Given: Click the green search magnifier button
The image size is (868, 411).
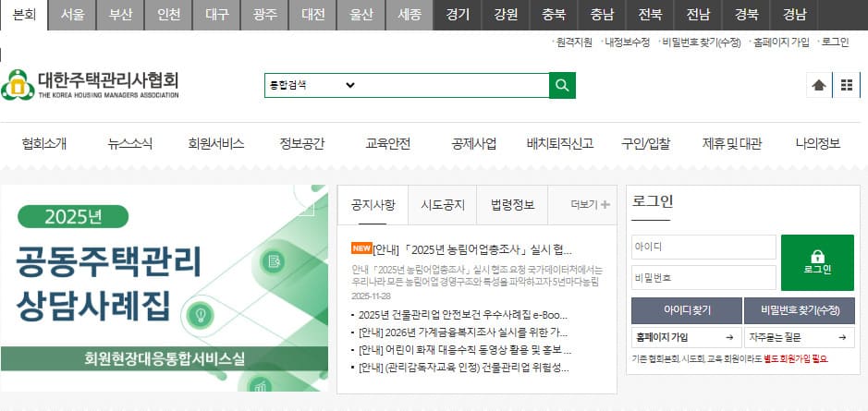Looking at the screenshot, I should coord(562,85).
